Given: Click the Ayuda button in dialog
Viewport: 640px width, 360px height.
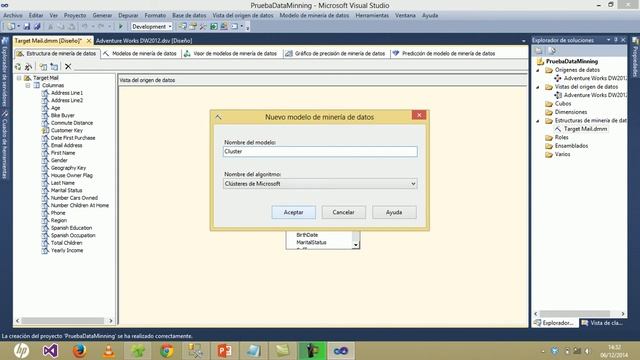Looking at the screenshot, I should pyautogui.click(x=394, y=212).
